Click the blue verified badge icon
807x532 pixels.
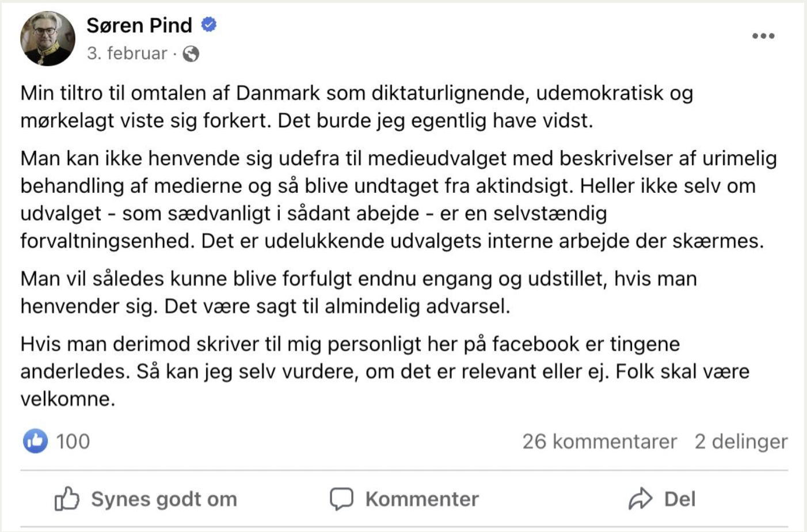[x=208, y=25]
